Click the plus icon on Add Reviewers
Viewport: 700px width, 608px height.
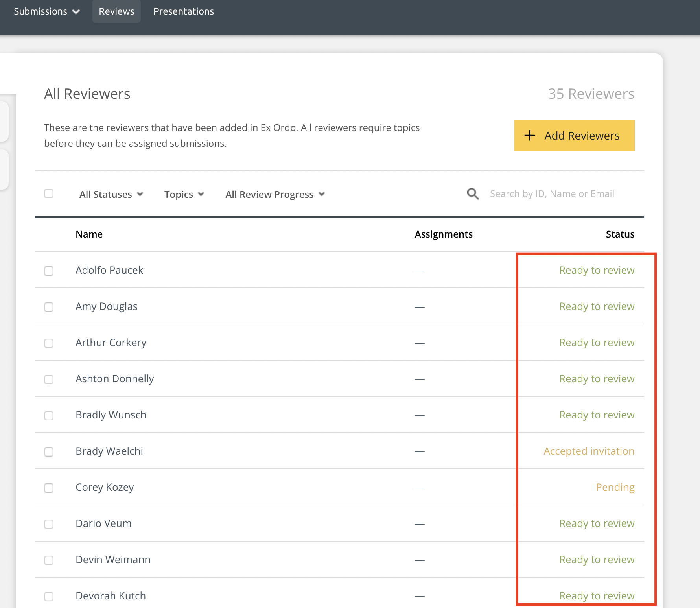coord(530,135)
